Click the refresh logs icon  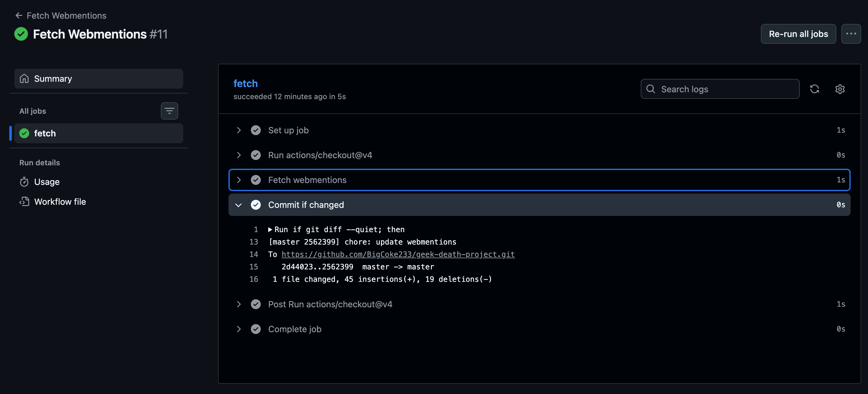pyautogui.click(x=814, y=89)
